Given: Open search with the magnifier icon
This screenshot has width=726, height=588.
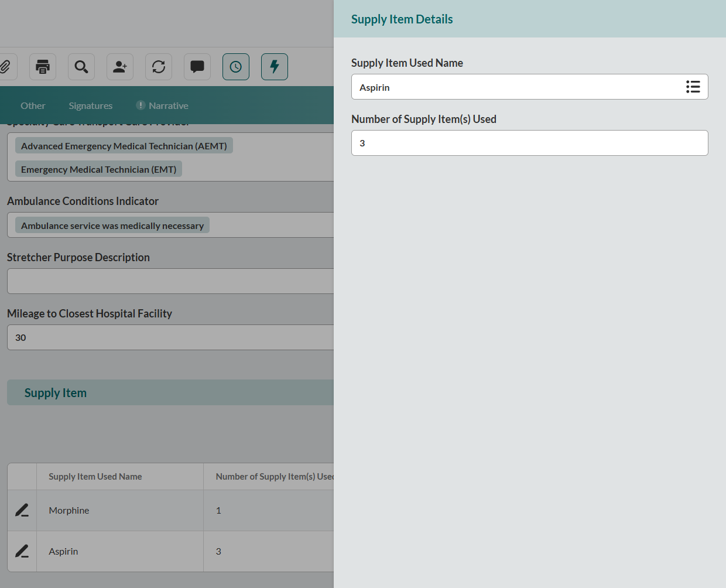Looking at the screenshot, I should tap(81, 67).
